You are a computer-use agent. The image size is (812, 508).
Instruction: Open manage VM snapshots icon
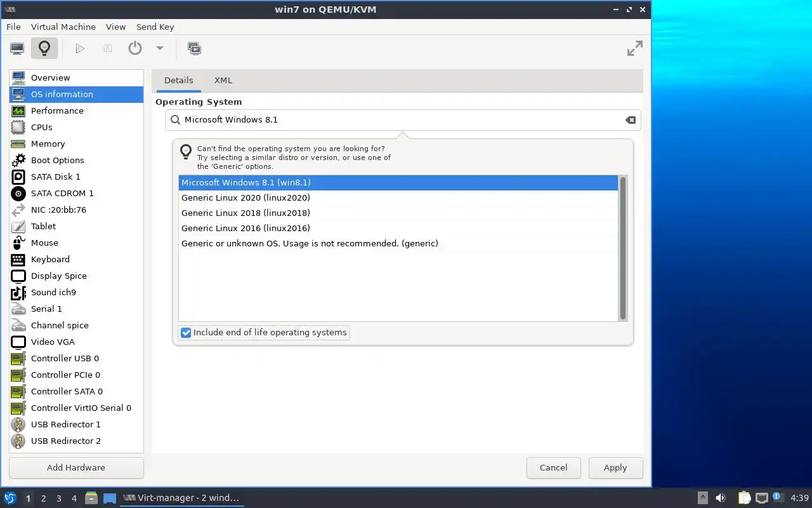[x=194, y=48]
